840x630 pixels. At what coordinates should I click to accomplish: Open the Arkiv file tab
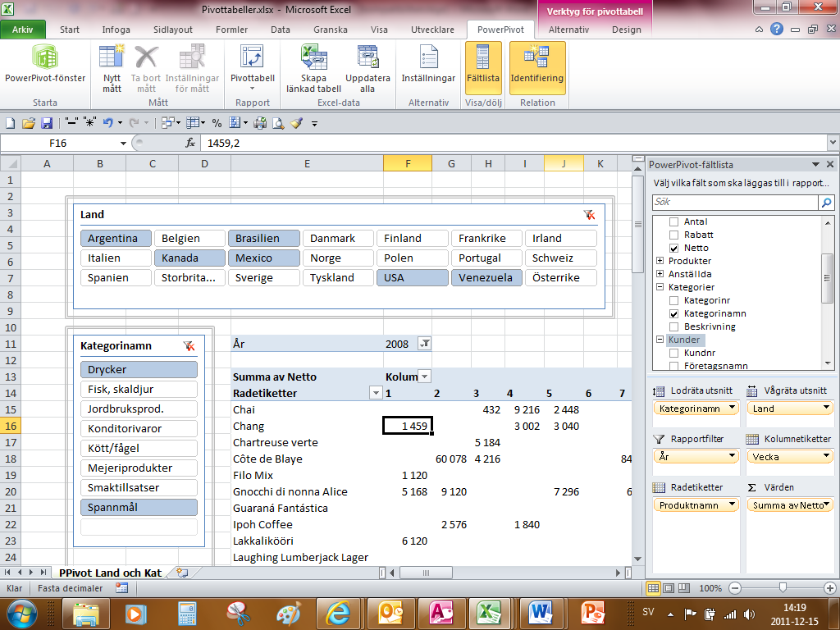click(x=22, y=30)
